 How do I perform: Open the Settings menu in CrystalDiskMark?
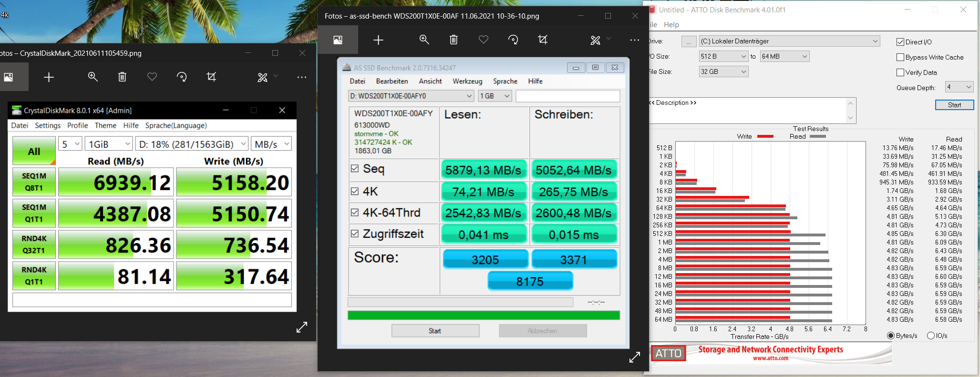click(48, 125)
